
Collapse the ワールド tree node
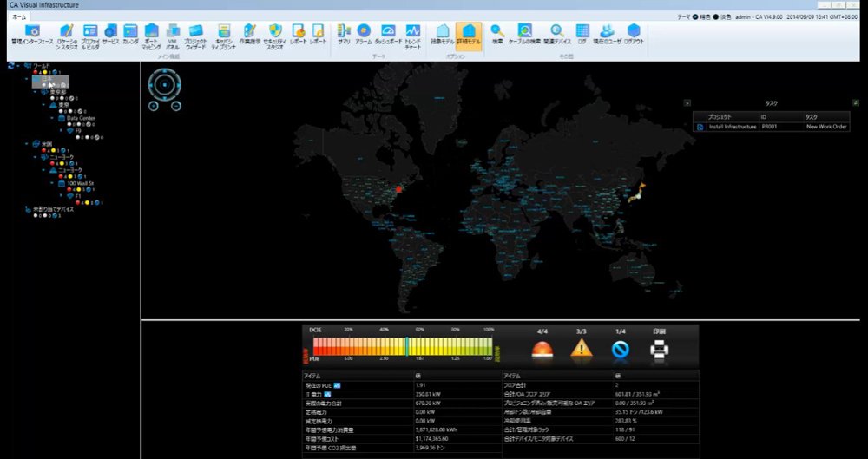click(x=19, y=66)
